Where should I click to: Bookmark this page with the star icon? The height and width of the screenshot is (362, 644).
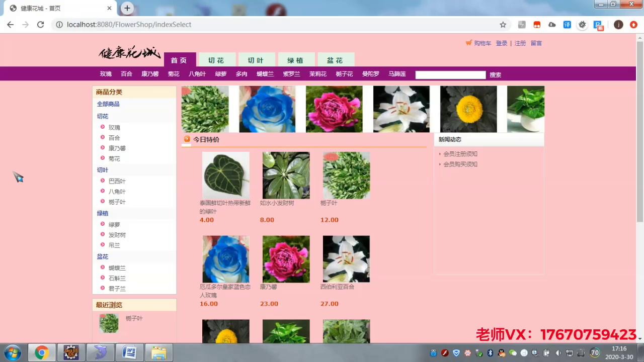click(503, 25)
